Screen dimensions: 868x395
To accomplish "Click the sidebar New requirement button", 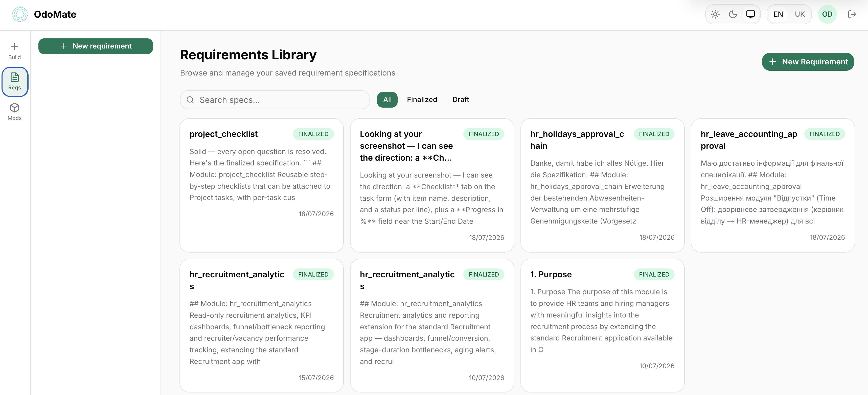I will (x=96, y=46).
